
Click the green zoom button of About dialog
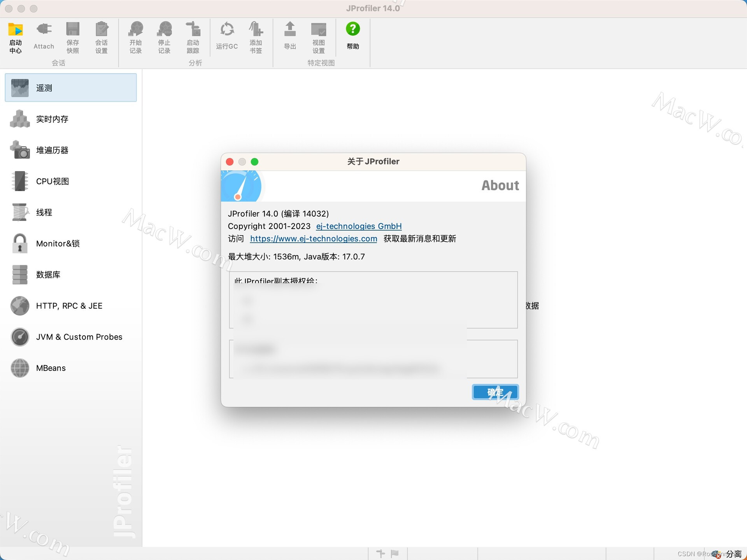pyautogui.click(x=254, y=162)
